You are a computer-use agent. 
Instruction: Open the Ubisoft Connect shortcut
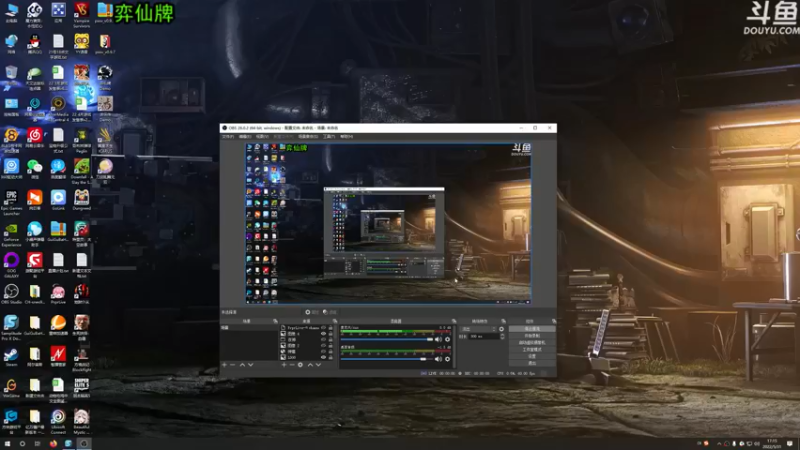click(58, 421)
